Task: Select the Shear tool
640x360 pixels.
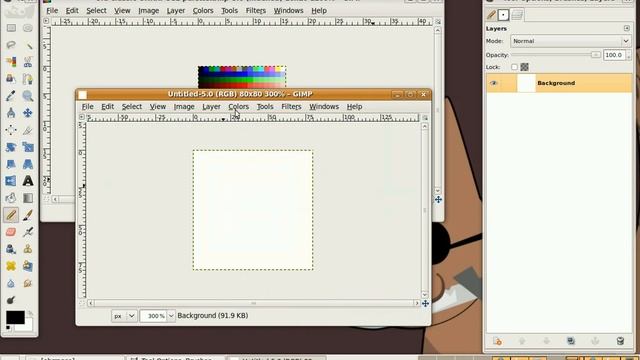Action: pyautogui.click(x=11, y=164)
